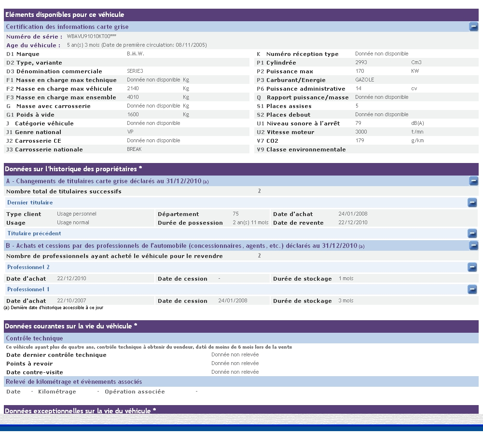This screenshot has height=448, width=483.
Task: Collapse the Dernier titulaire panel
Action: 472,203
